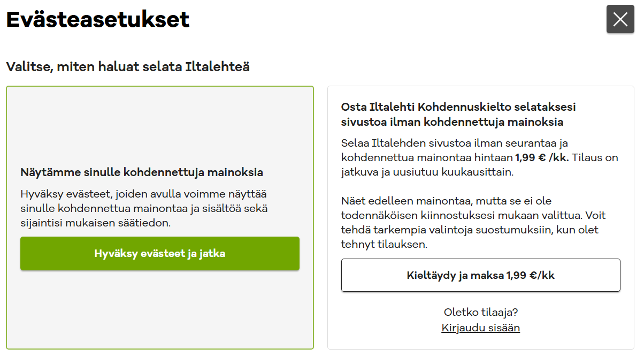Click the empty gray area atop the green-bordered card
Screen dimensions: 644x356
click(159, 123)
